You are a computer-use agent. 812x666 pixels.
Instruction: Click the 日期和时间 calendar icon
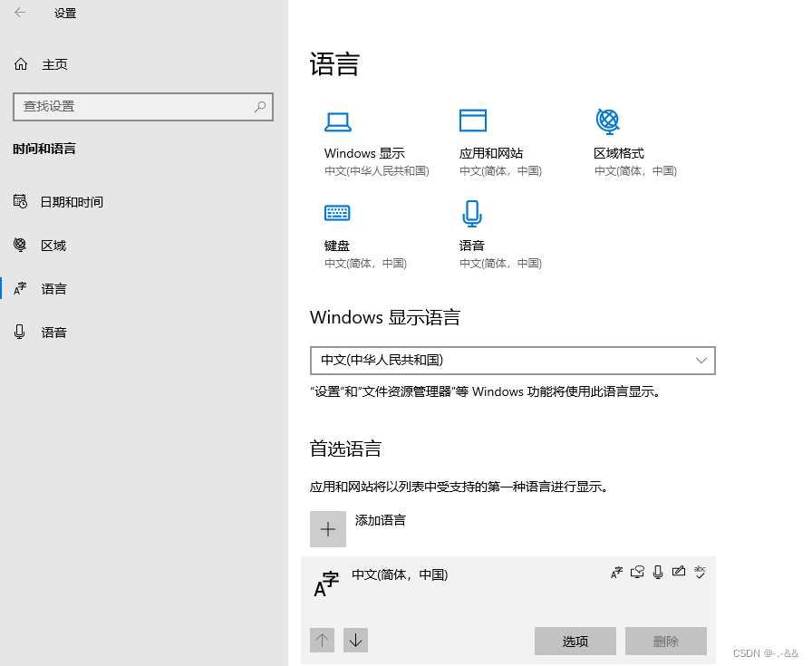tap(20, 201)
